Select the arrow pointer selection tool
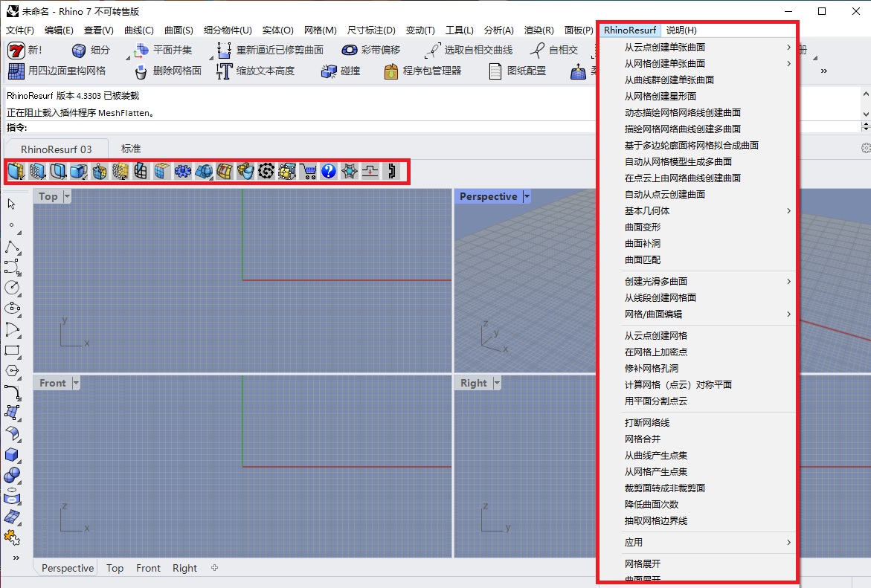871x588 pixels. coord(12,204)
